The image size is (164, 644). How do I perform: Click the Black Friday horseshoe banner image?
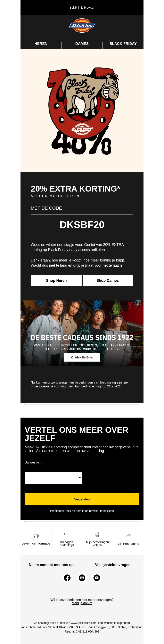point(82,110)
